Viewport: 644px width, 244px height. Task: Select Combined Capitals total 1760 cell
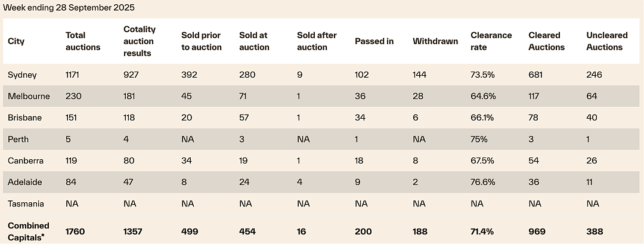tap(75, 231)
